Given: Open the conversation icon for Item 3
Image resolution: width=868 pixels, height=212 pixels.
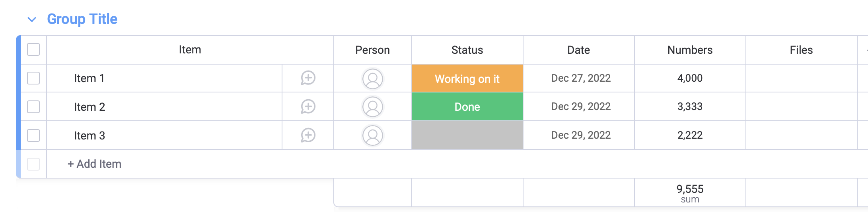Looking at the screenshot, I should 308,135.
